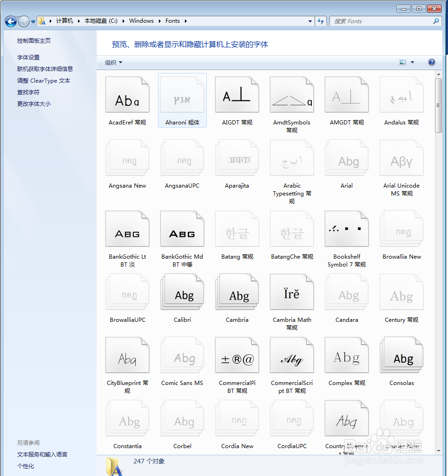This screenshot has height=476, width=448.
Task: Select the Cambria Math font icon
Action: coord(292,292)
